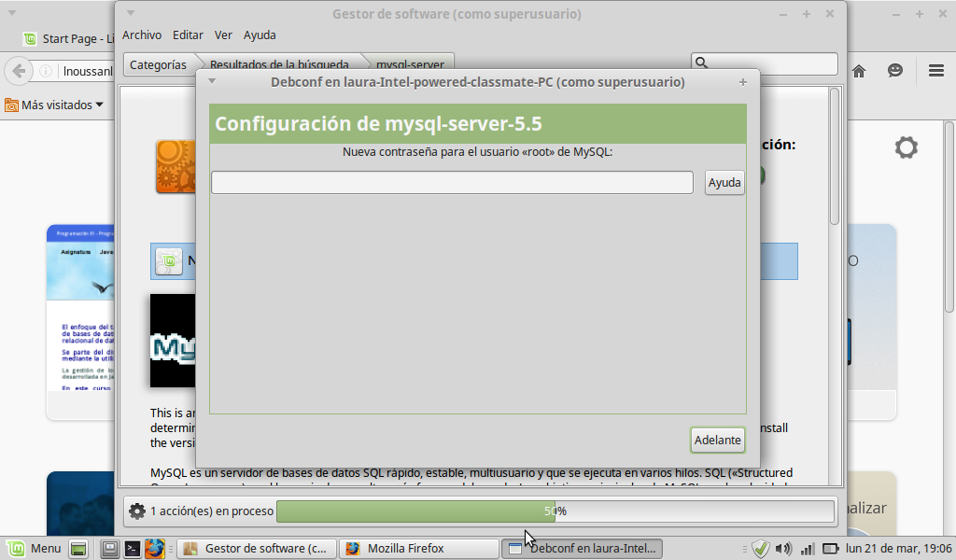Launch the terminal from panel

coord(133,549)
